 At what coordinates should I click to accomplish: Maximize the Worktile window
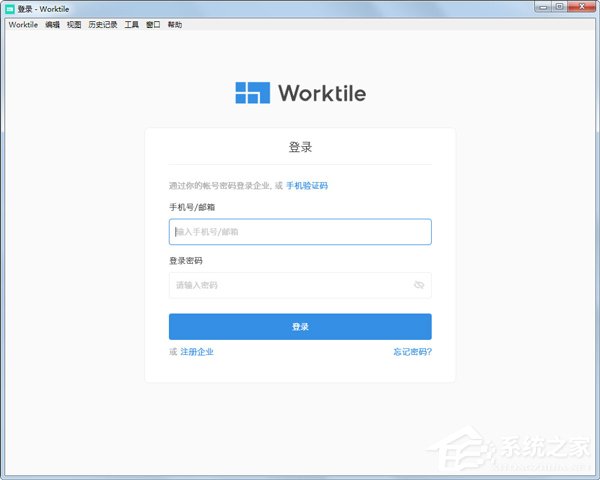click(x=559, y=7)
